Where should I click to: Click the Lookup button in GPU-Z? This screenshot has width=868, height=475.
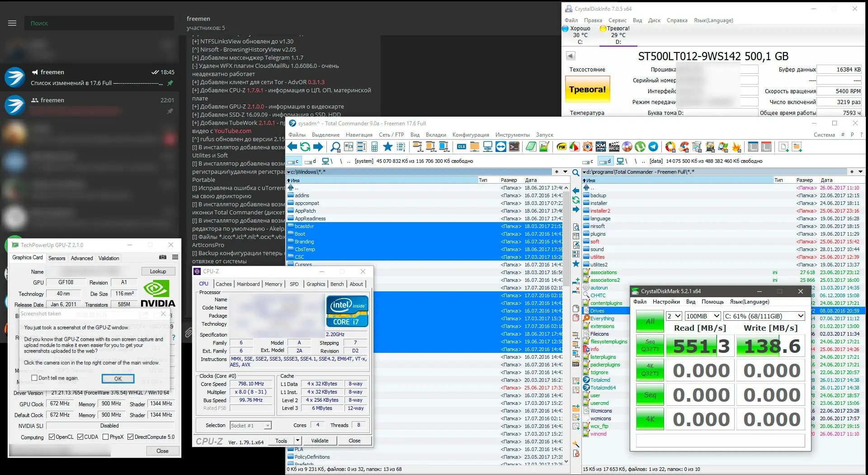[x=158, y=271]
